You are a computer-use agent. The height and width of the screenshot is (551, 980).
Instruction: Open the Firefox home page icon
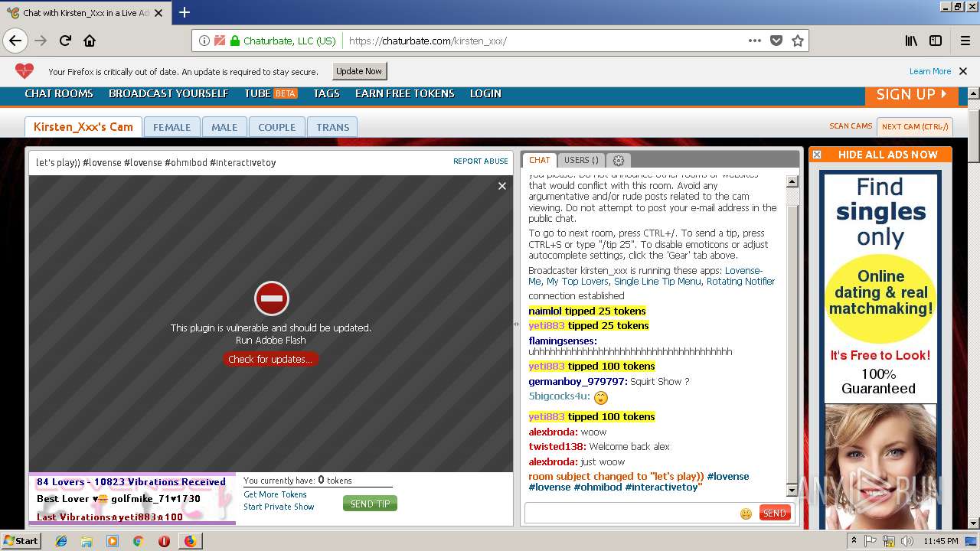90,41
